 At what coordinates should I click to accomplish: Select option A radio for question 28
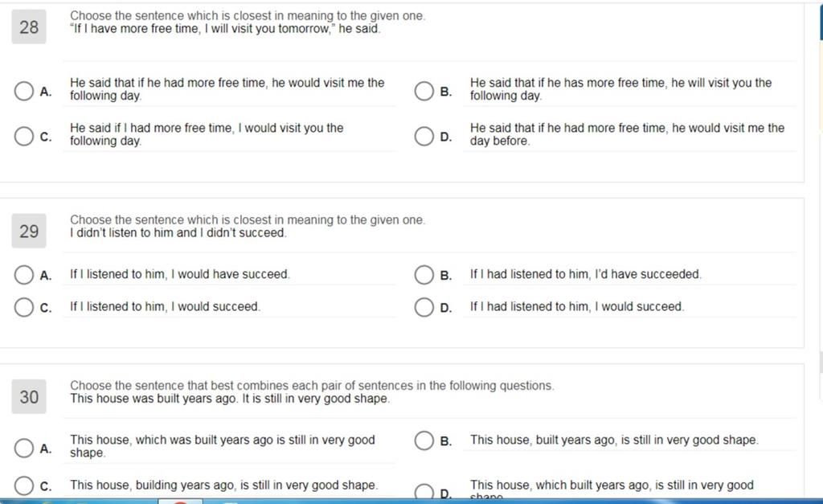pyautogui.click(x=24, y=91)
